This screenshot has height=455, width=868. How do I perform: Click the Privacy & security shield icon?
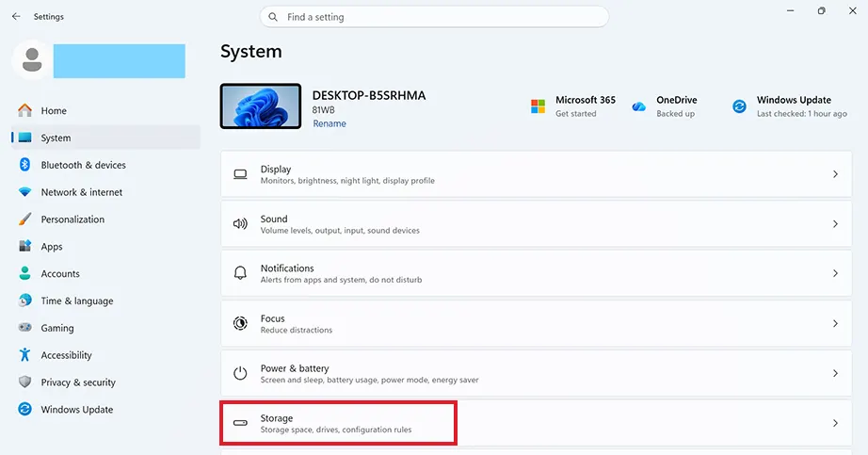coord(24,382)
